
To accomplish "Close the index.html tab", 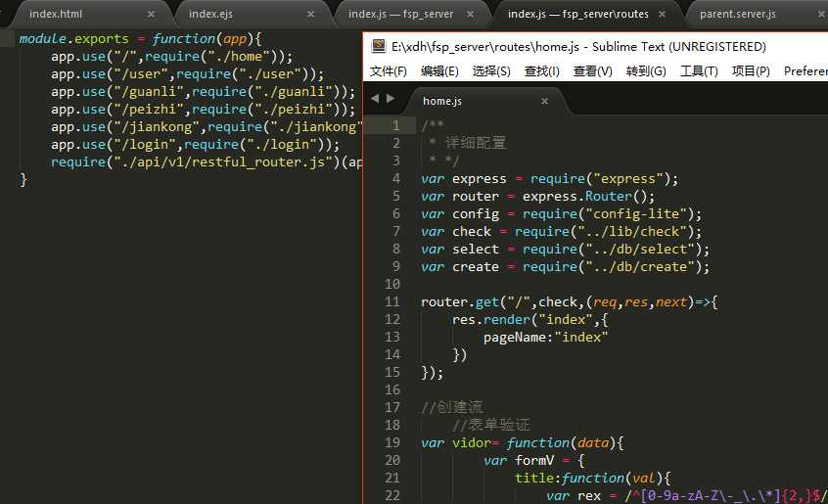I will [x=151, y=15].
